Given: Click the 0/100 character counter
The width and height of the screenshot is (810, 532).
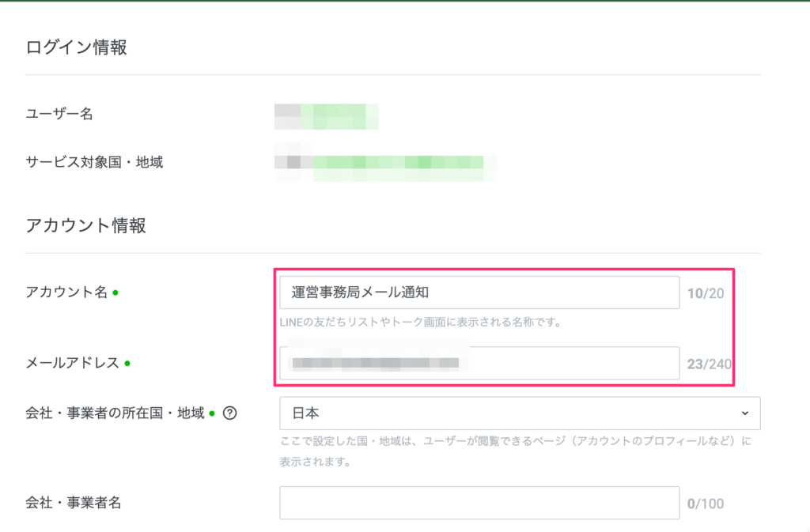Looking at the screenshot, I should pyautogui.click(x=705, y=504).
